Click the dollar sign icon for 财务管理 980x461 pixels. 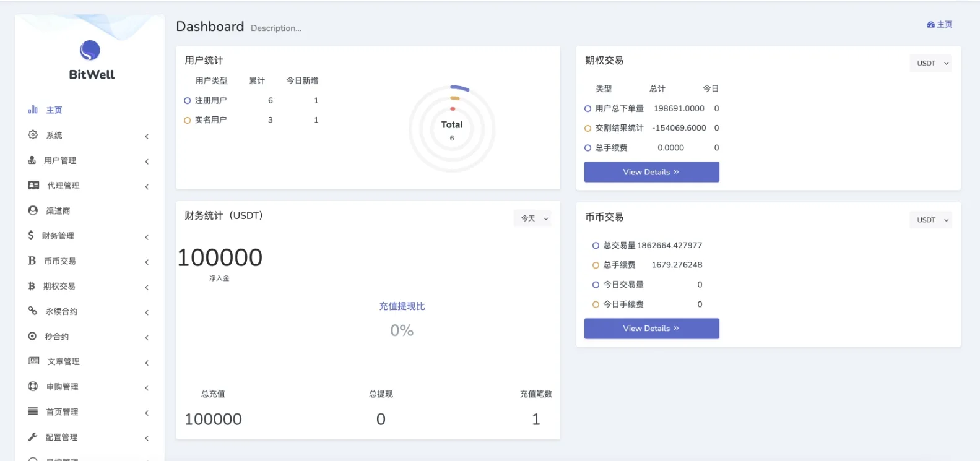[x=31, y=235]
